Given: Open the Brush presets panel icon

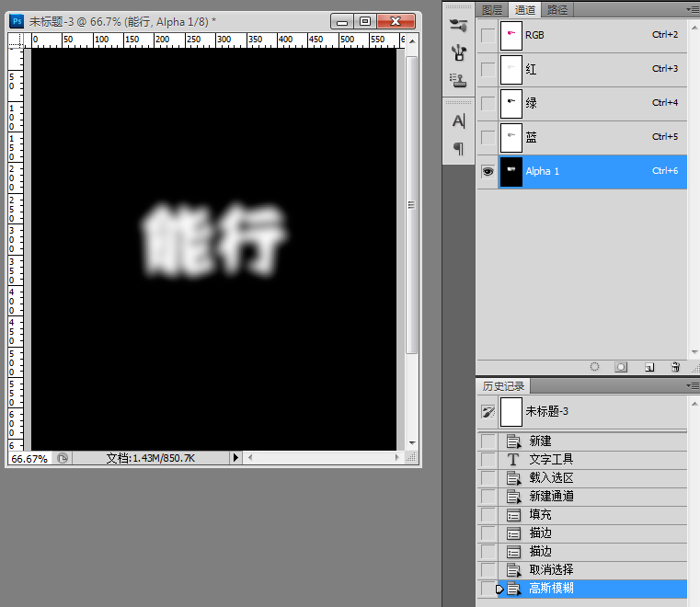Looking at the screenshot, I should 458,26.
